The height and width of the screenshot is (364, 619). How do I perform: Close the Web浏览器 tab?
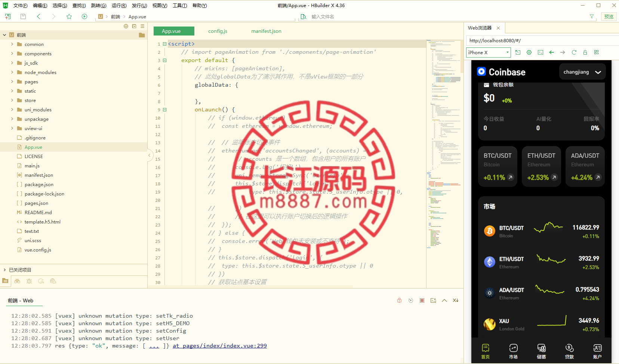[498, 28]
